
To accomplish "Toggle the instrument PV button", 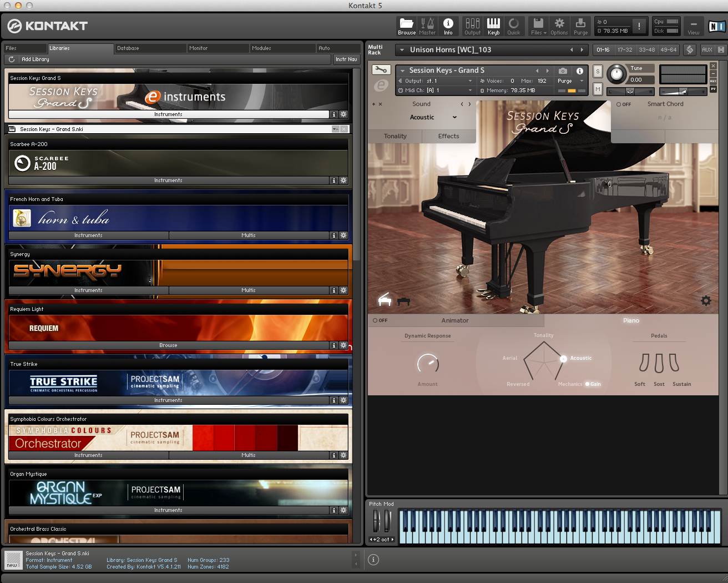I will pos(714,89).
